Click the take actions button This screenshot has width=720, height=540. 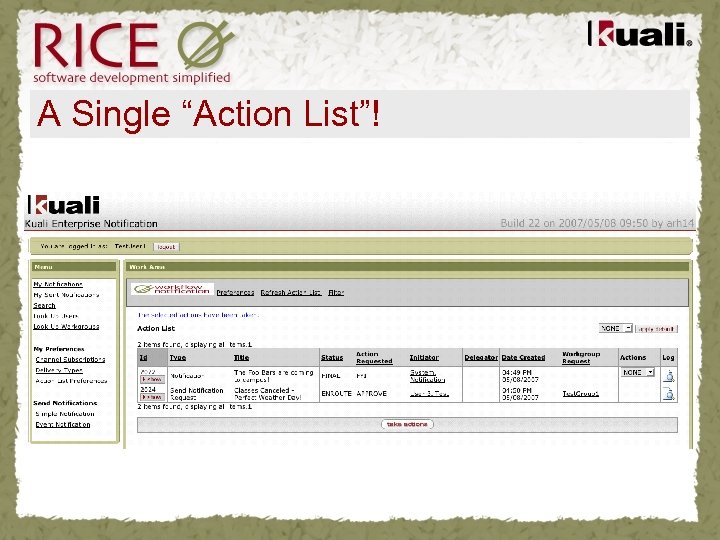[x=407, y=424]
